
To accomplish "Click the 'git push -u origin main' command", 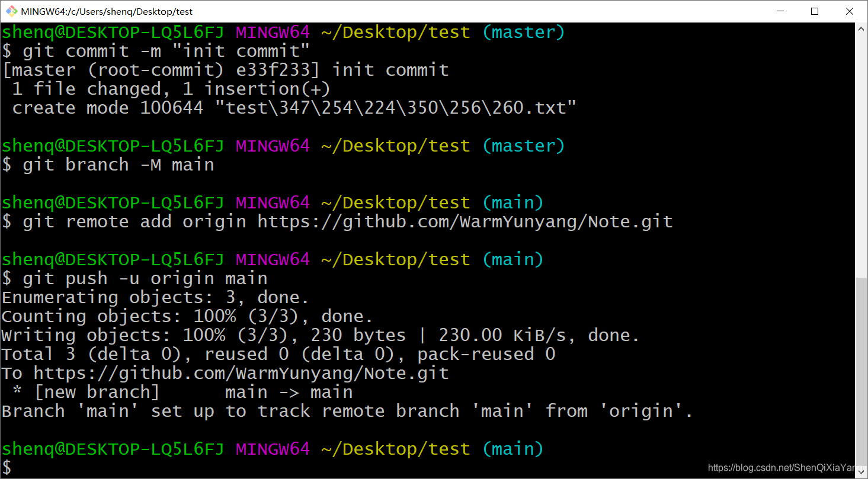I will pos(134,278).
